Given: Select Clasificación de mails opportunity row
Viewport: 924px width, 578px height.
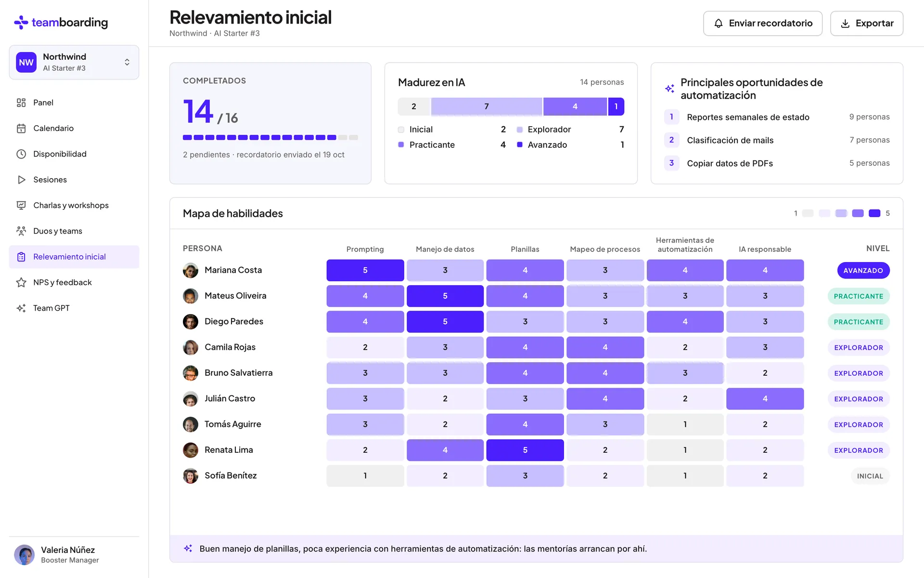Looking at the screenshot, I should pyautogui.click(x=777, y=140).
